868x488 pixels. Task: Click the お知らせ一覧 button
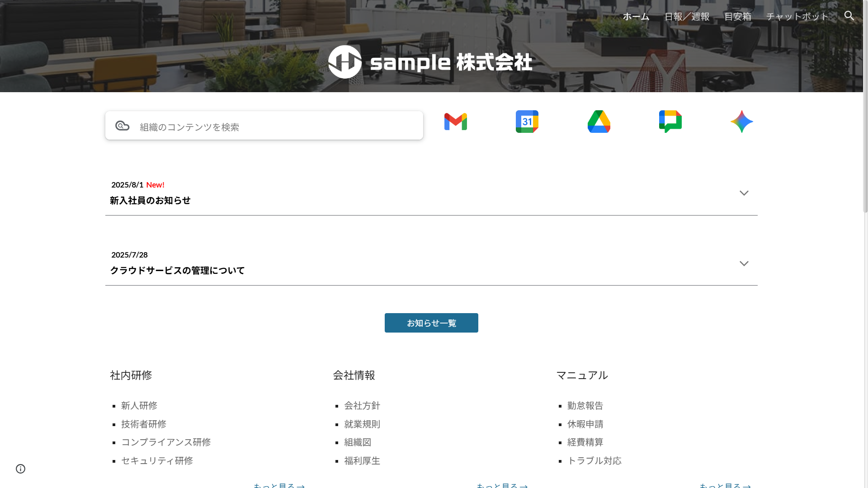431,323
